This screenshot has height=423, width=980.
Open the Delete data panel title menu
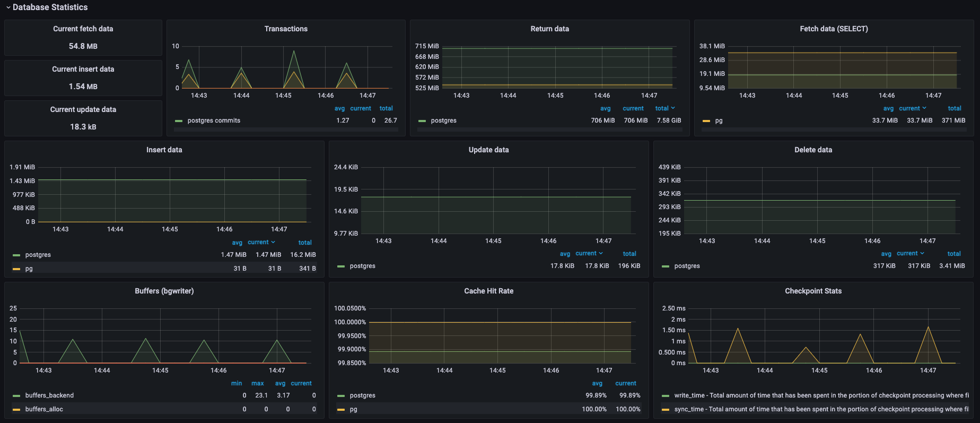coord(813,150)
